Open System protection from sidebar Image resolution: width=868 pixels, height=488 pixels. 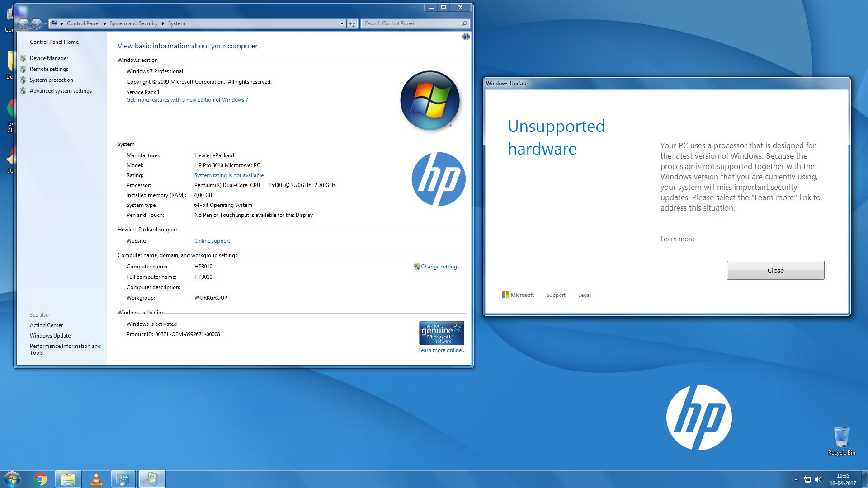click(x=52, y=80)
